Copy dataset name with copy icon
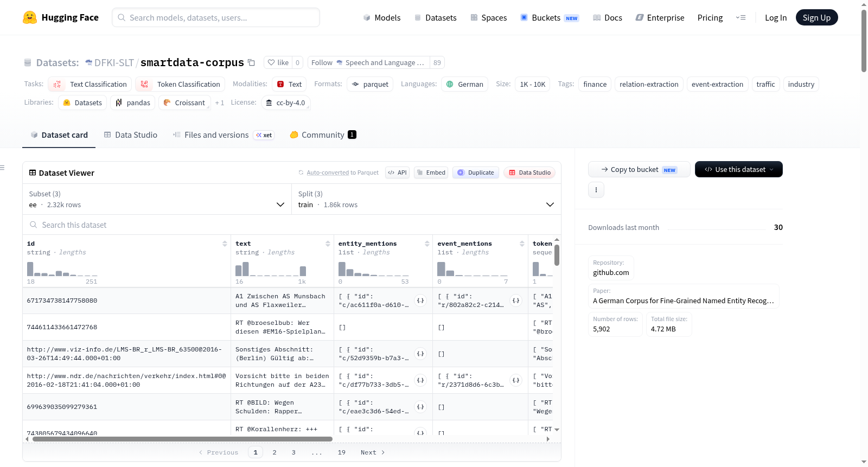Screen dimensions: 868x467 click(251, 62)
